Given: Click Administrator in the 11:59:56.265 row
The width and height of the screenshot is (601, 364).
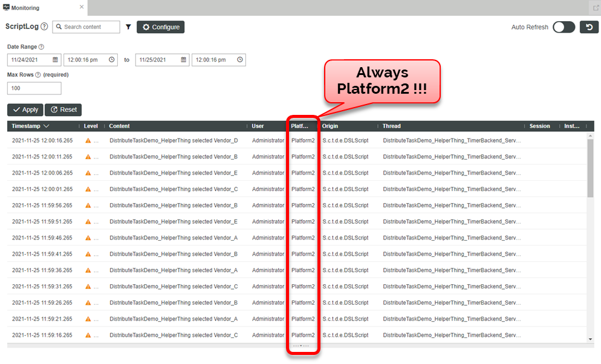Looking at the screenshot, I should (x=268, y=206).
